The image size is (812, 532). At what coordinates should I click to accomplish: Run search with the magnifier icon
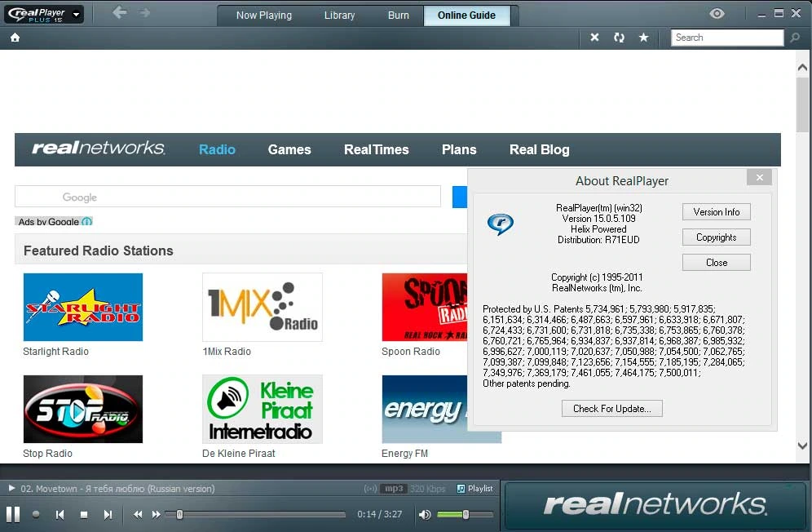(795, 38)
